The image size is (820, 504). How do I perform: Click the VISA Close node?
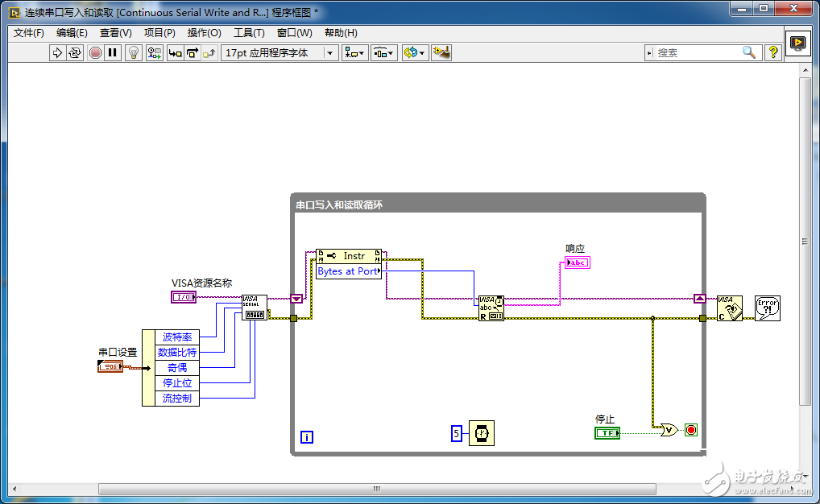click(730, 308)
